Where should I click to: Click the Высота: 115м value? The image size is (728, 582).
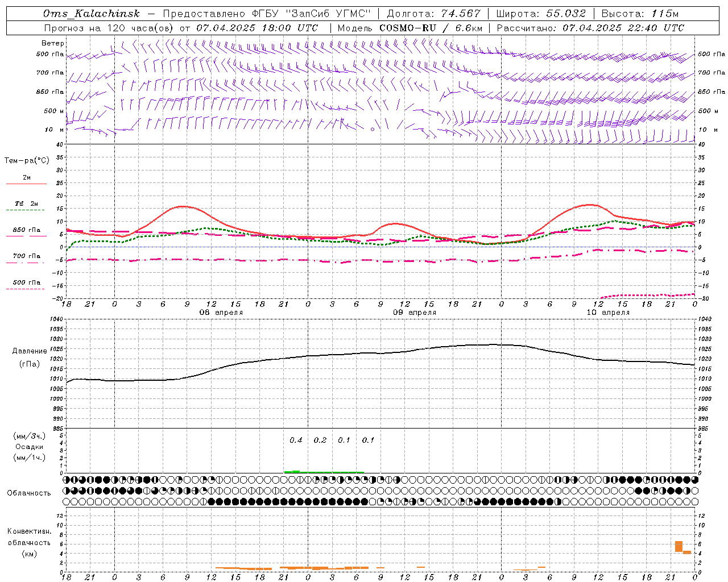(x=640, y=14)
